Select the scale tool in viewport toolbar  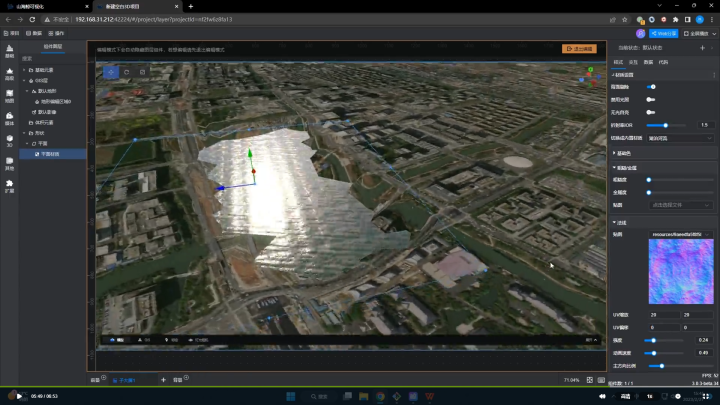pyautogui.click(x=142, y=72)
